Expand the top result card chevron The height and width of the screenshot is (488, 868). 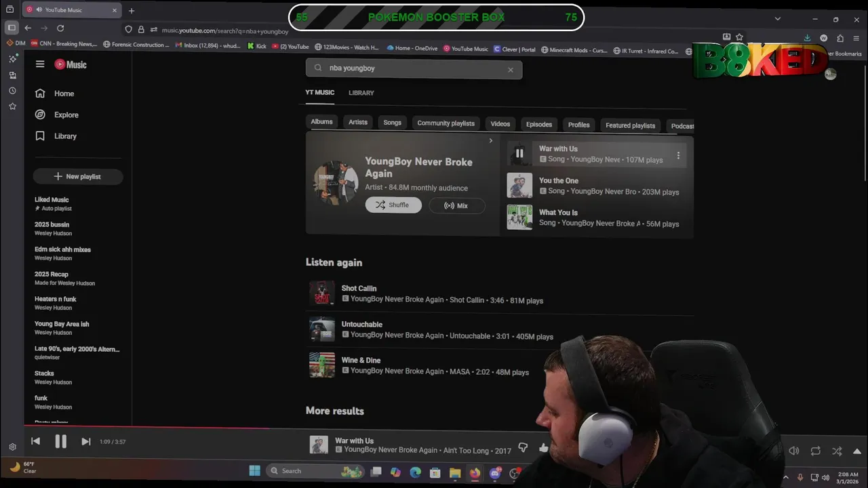(x=491, y=141)
